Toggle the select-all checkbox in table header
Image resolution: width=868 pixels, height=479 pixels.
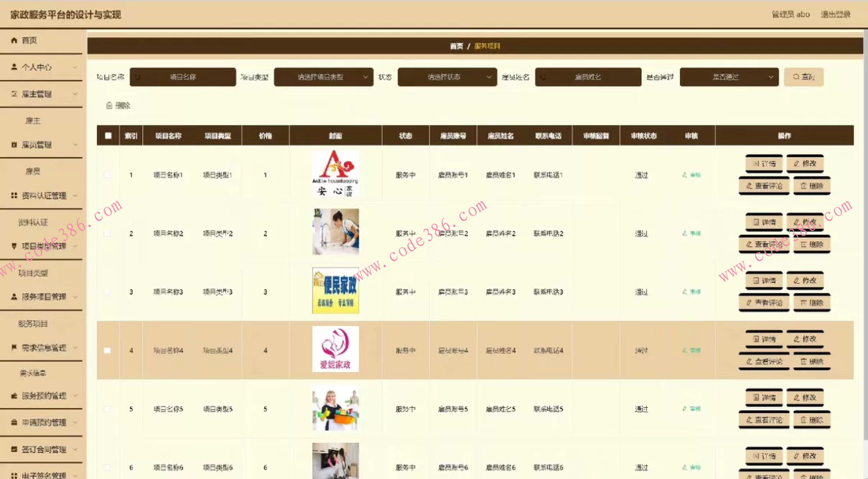click(108, 135)
